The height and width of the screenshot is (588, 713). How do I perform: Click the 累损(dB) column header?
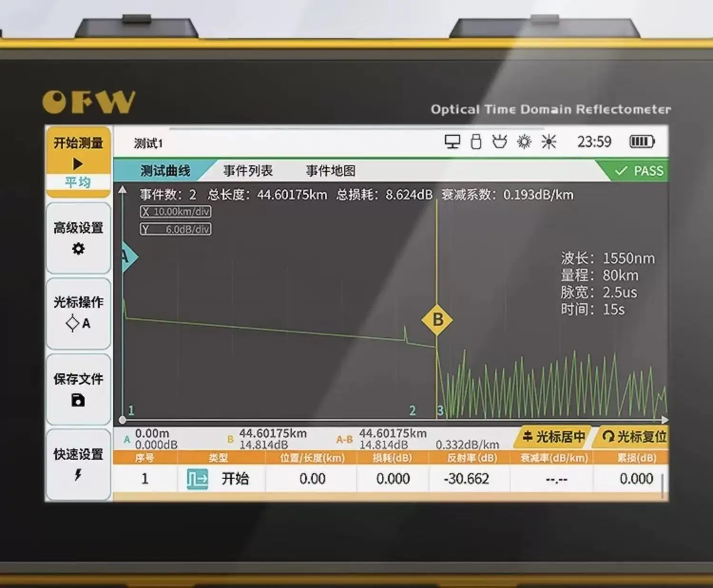pos(636,458)
